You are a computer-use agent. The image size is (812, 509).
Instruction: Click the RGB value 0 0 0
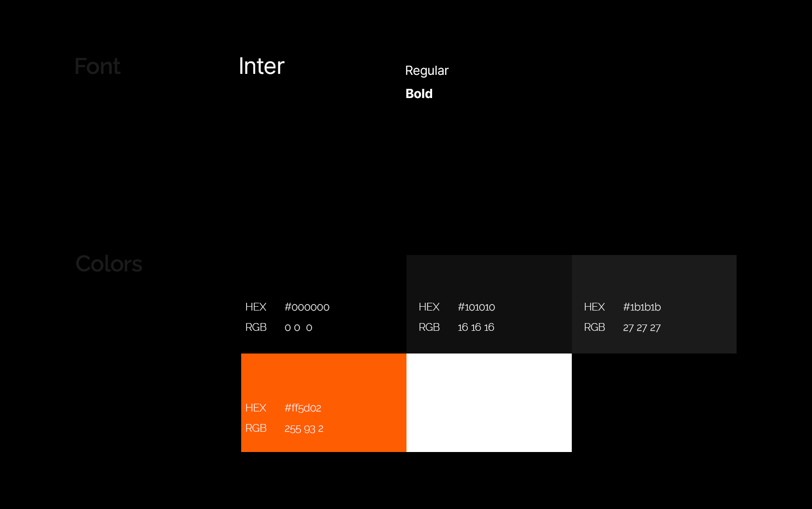tap(298, 328)
